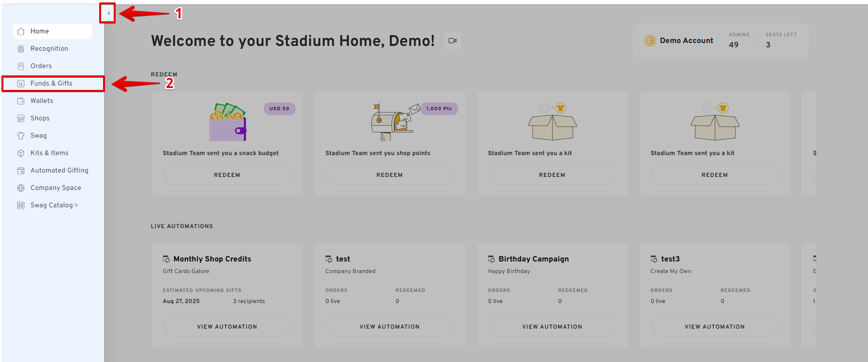View automation for test3
The image size is (868, 362).
(715, 327)
